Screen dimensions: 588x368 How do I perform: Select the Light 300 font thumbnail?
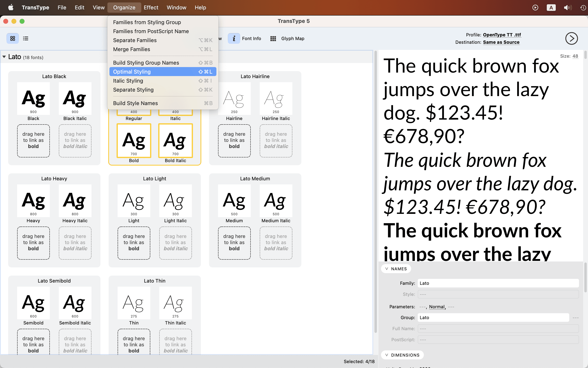click(x=134, y=201)
